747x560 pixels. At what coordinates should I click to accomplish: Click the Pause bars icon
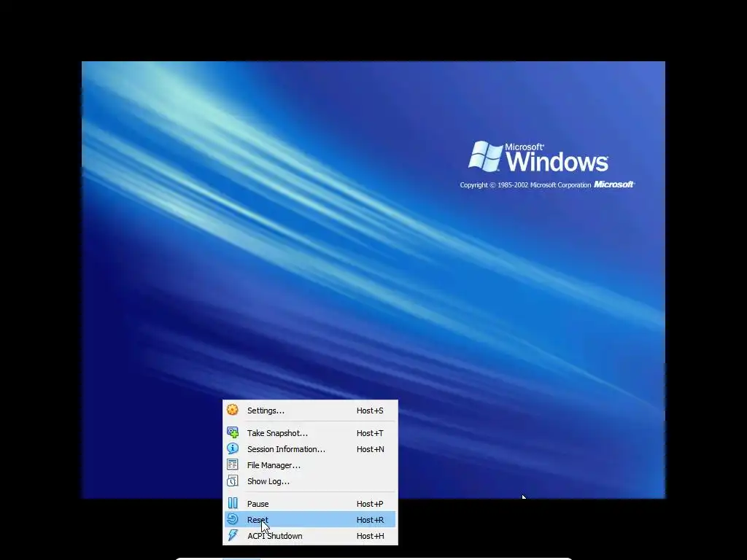[x=233, y=503]
